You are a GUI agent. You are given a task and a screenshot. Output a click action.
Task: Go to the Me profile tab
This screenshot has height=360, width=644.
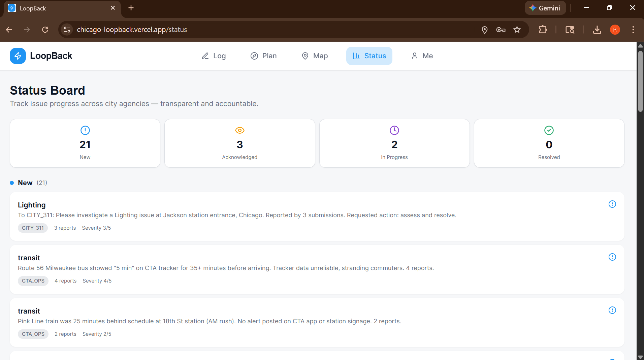(x=422, y=56)
